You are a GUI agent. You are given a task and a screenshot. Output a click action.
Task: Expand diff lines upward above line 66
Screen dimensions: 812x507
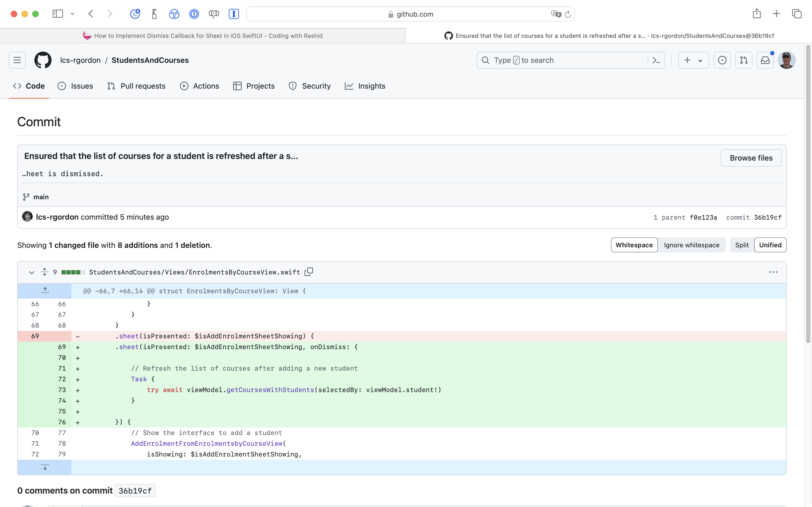45,291
